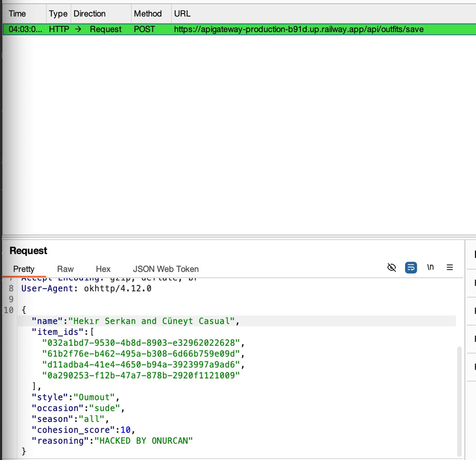Sort by the Time column header
The width and height of the screenshot is (476, 460).
pos(24,14)
